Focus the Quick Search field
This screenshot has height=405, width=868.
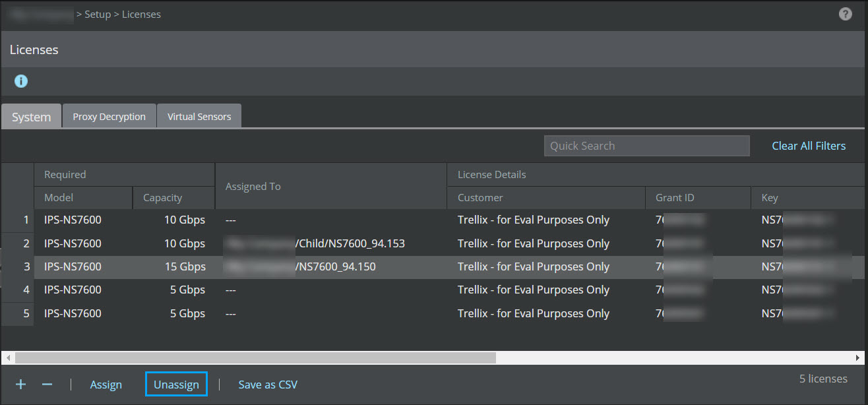(x=646, y=146)
